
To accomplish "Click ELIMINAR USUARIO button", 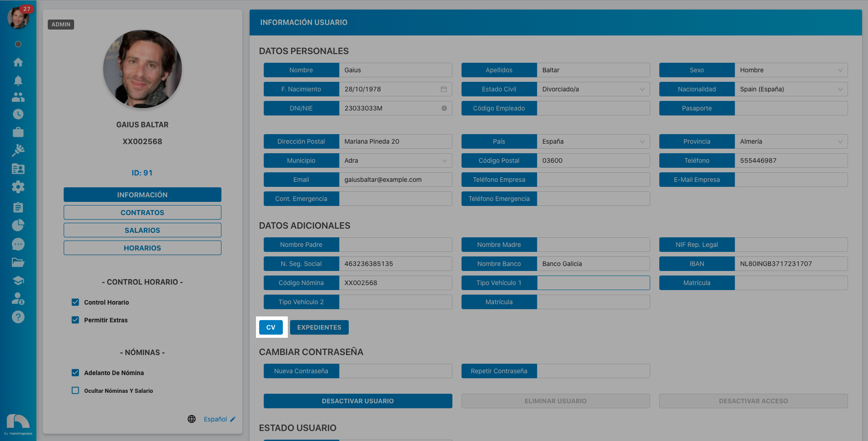I will coord(556,401).
